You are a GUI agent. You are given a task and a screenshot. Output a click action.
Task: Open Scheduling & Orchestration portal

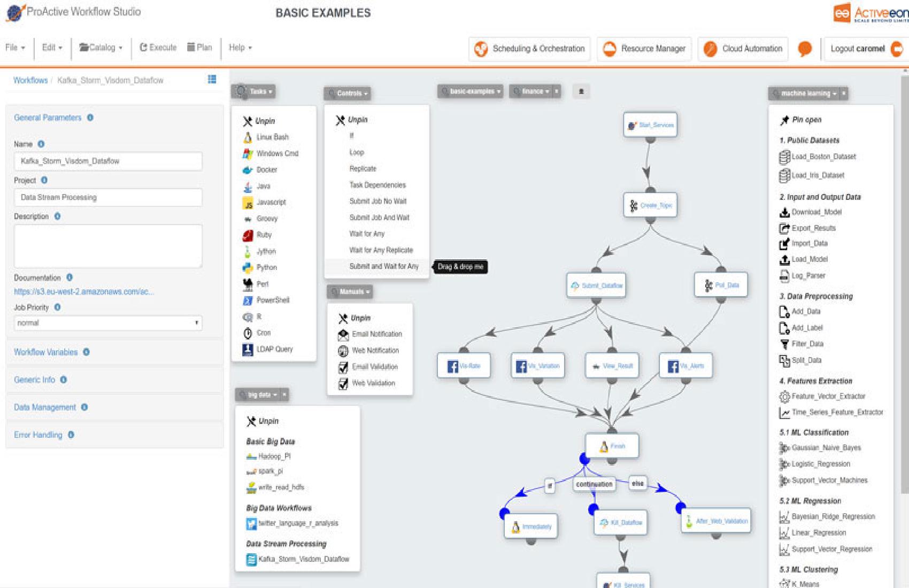[529, 49]
